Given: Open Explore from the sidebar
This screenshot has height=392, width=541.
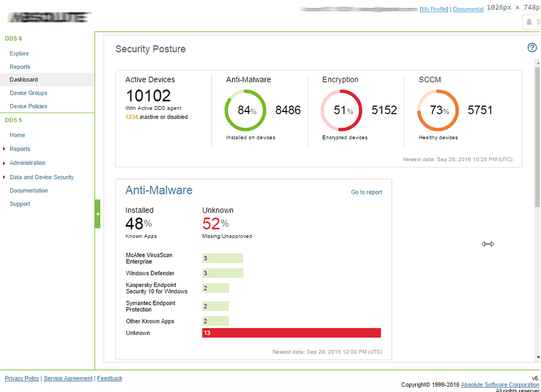Looking at the screenshot, I should pos(19,53).
